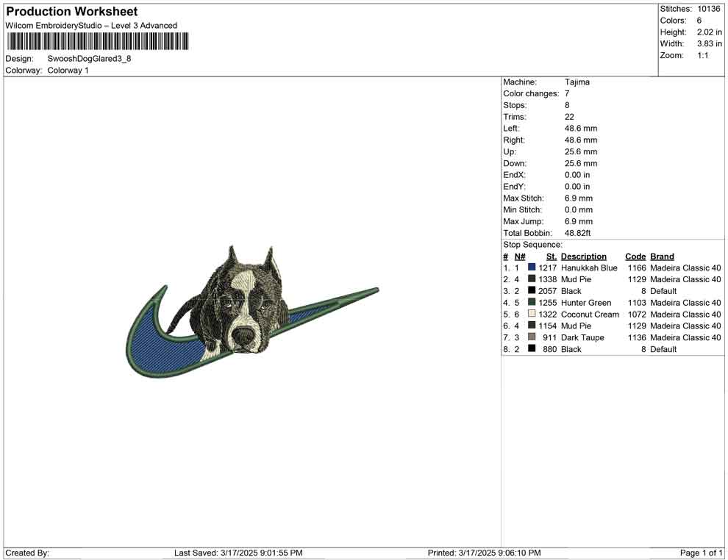Click the Printed timestamp in footer
Screen dimensions: 728x560
pyautogui.click(x=485, y=553)
